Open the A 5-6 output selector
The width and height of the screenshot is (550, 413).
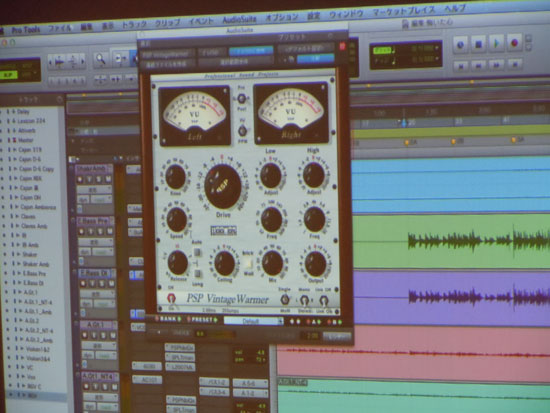click(250, 384)
